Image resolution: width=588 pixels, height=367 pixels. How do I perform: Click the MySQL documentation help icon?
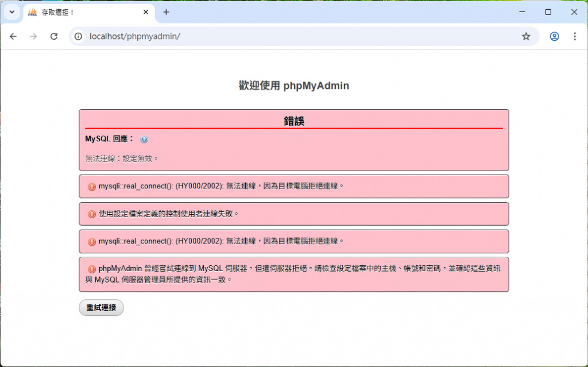point(144,139)
